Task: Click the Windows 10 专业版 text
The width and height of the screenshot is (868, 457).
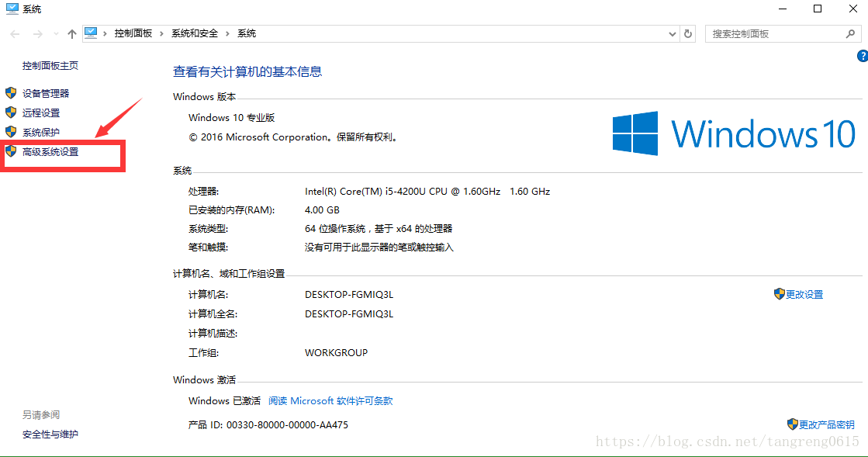Action: coord(231,117)
